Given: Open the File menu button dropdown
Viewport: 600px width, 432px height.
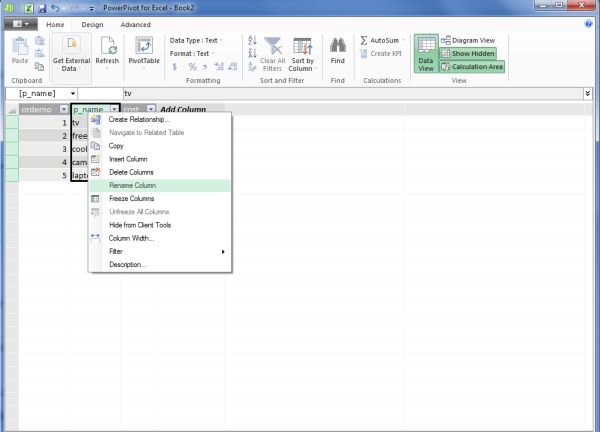Looking at the screenshot, I should (x=21, y=24).
